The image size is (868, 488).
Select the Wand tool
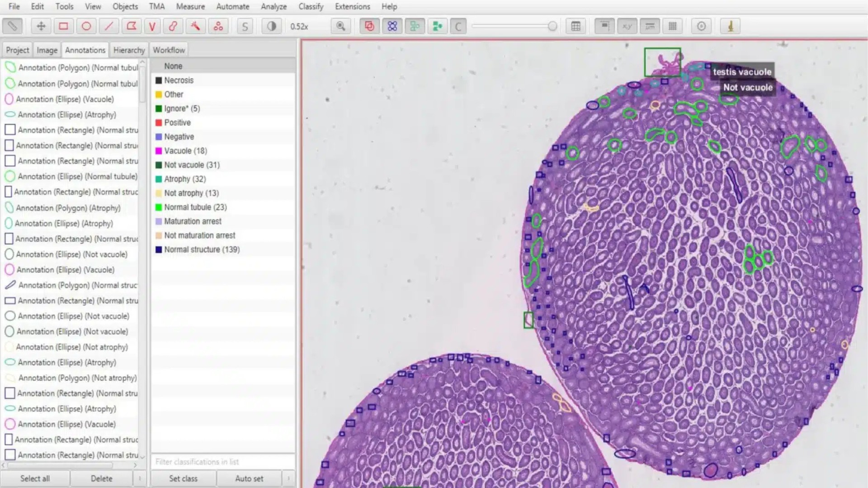click(195, 26)
